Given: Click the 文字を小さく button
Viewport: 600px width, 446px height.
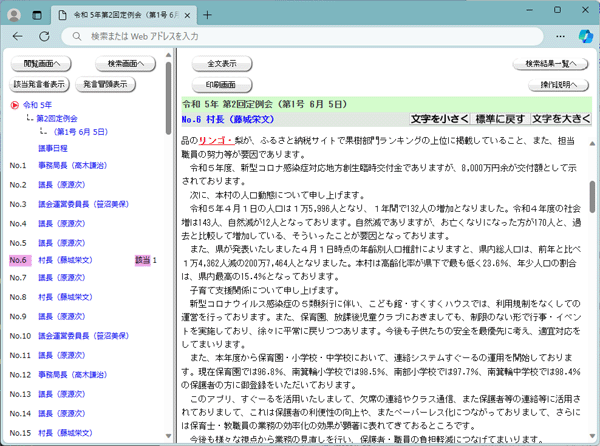Looking at the screenshot, I should 439,119.
